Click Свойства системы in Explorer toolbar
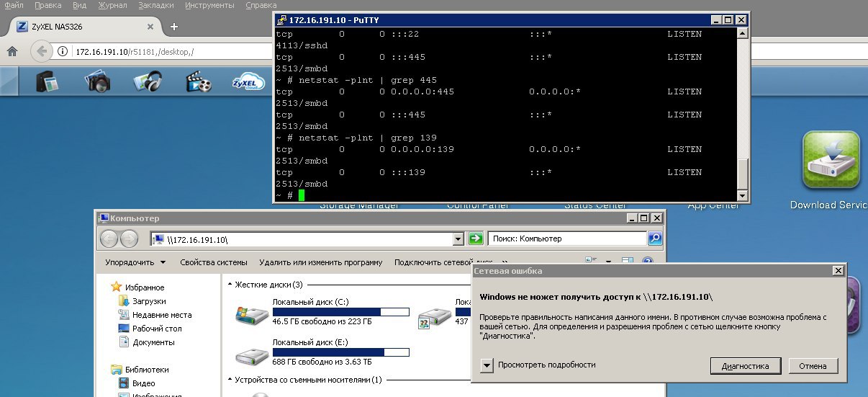868x397 pixels. [x=214, y=262]
